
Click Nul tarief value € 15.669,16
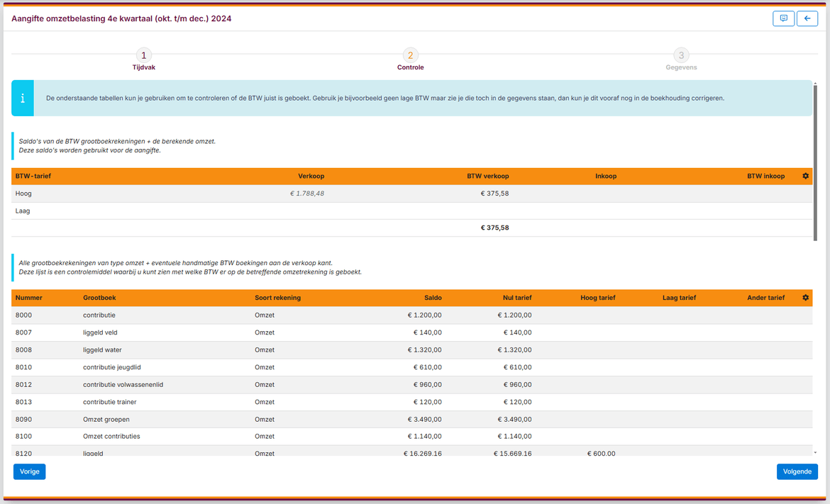click(x=512, y=453)
